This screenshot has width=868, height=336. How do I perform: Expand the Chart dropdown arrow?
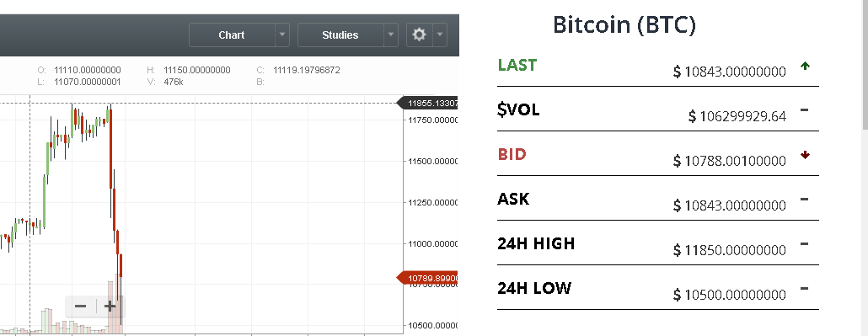pyautogui.click(x=282, y=35)
